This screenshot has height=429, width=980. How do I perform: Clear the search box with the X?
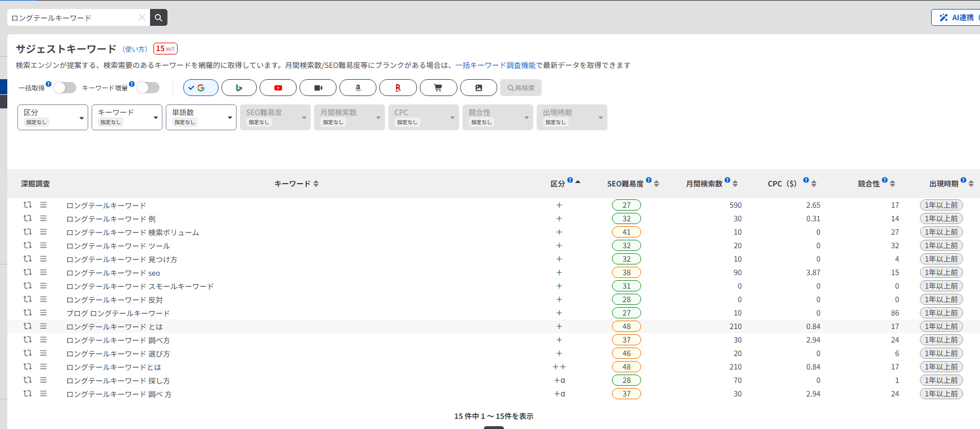point(142,17)
